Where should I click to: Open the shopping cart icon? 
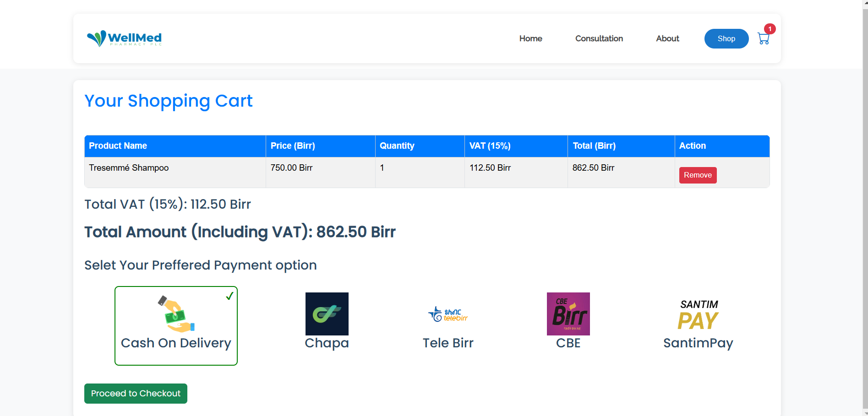click(763, 39)
